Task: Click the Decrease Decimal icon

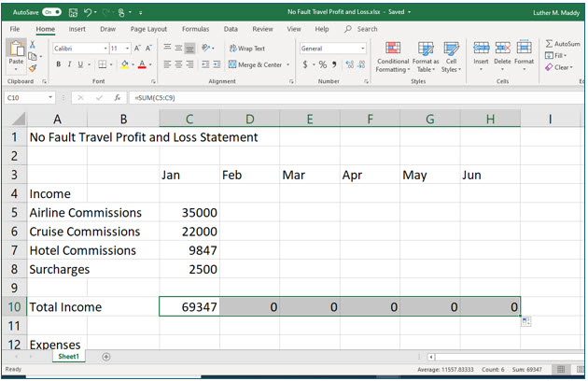Action: click(361, 64)
